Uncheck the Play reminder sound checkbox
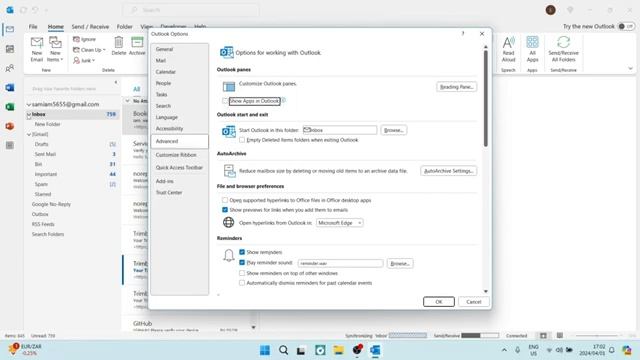 point(242,262)
